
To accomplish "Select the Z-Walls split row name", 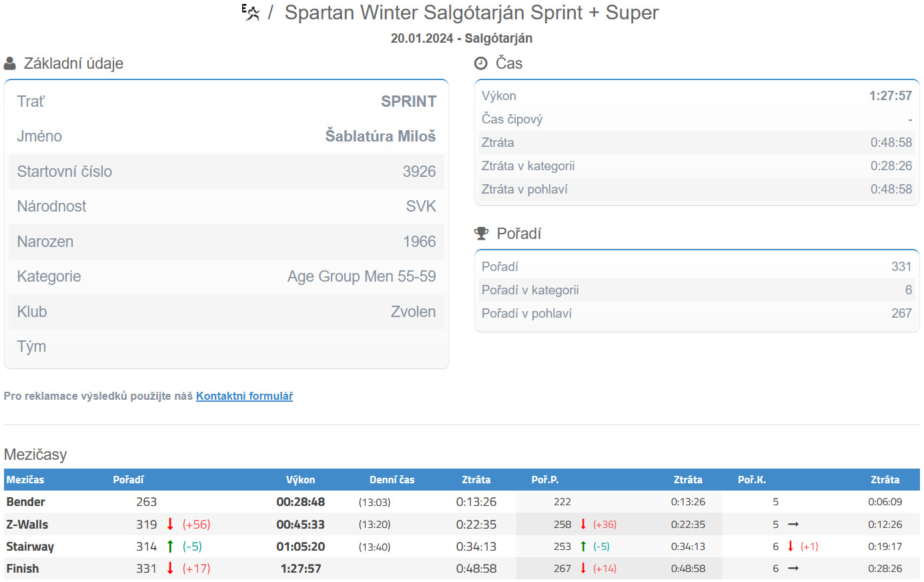I will tap(27, 524).
